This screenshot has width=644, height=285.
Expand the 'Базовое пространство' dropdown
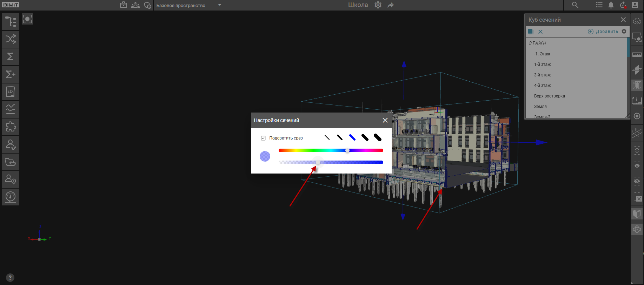pyautogui.click(x=219, y=5)
